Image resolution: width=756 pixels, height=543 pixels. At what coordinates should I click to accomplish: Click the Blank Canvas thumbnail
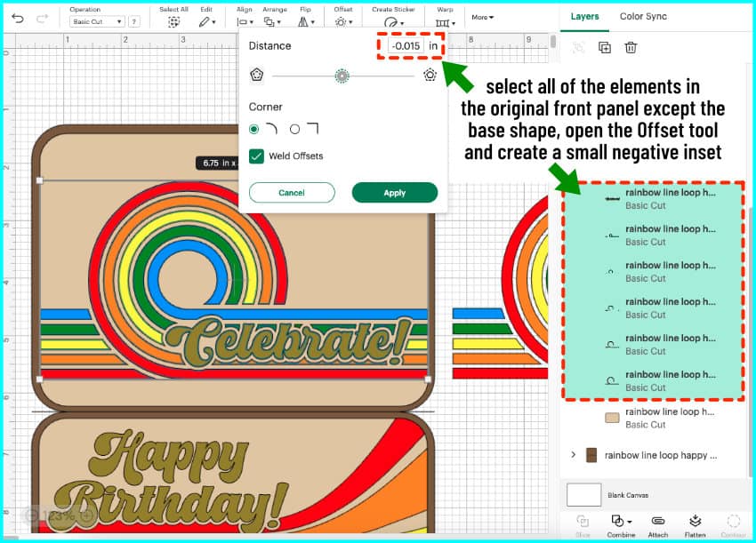583,495
